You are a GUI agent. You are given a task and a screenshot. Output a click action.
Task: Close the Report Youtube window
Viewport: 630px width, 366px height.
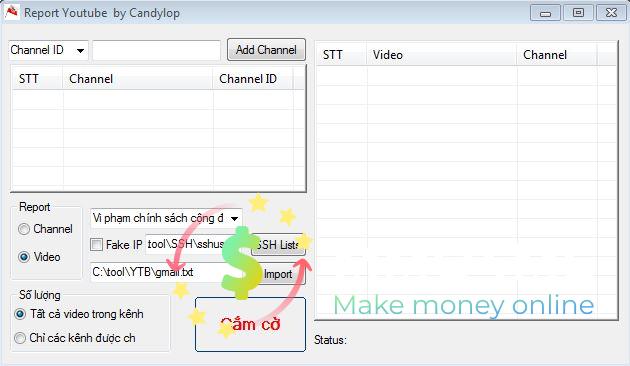(x=611, y=13)
